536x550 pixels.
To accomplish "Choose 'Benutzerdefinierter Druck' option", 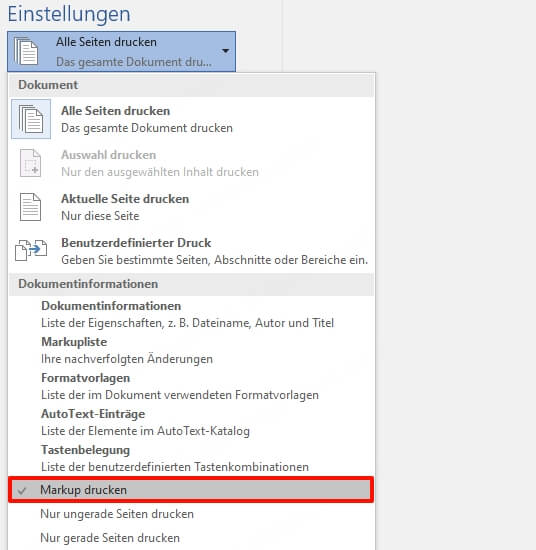I will (192, 251).
